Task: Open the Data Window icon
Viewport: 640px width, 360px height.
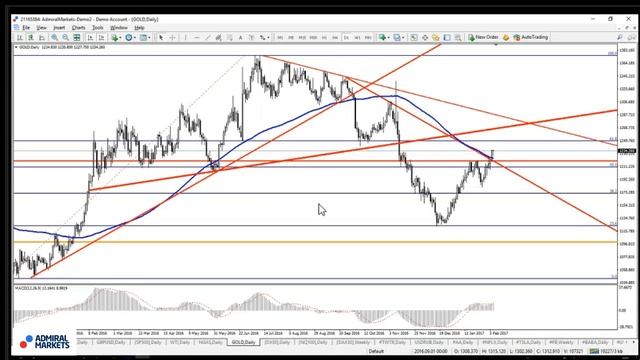Action: click(425, 38)
